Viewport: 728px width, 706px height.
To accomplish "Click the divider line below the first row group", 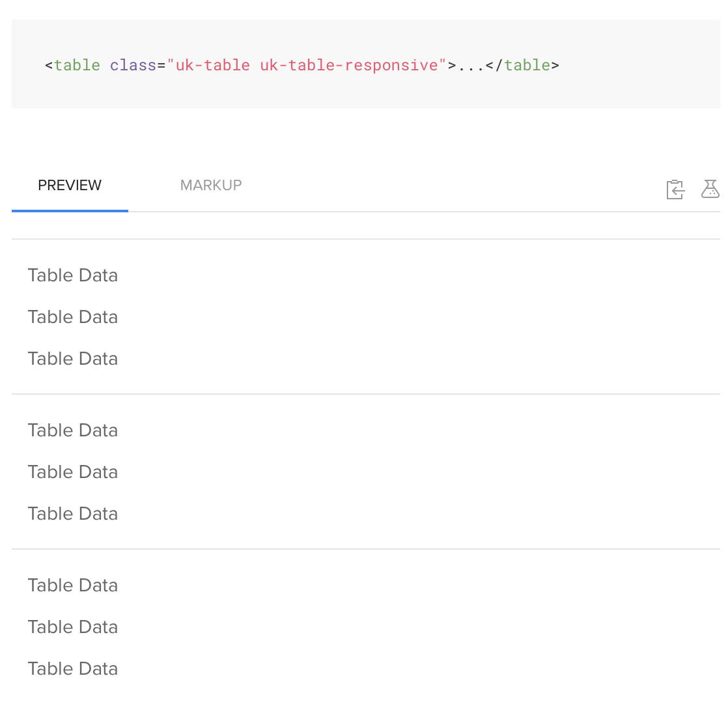I will pyautogui.click(x=365, y=393).
